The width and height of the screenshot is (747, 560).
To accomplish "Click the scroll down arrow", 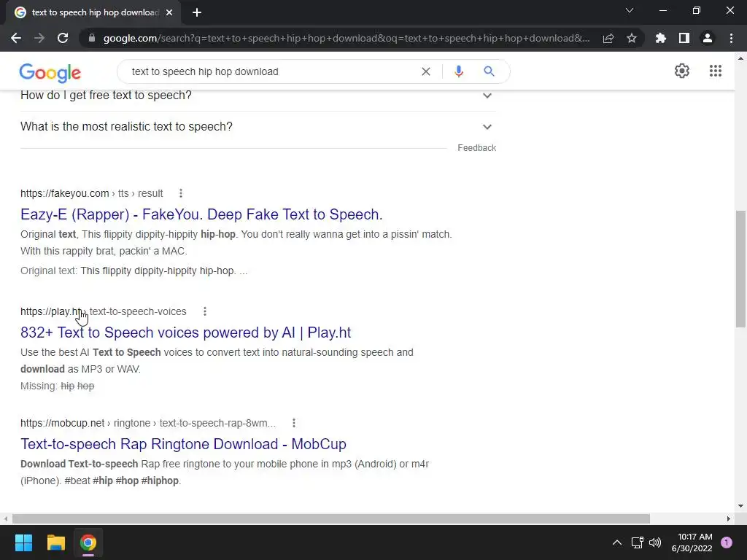I will 740,506.
